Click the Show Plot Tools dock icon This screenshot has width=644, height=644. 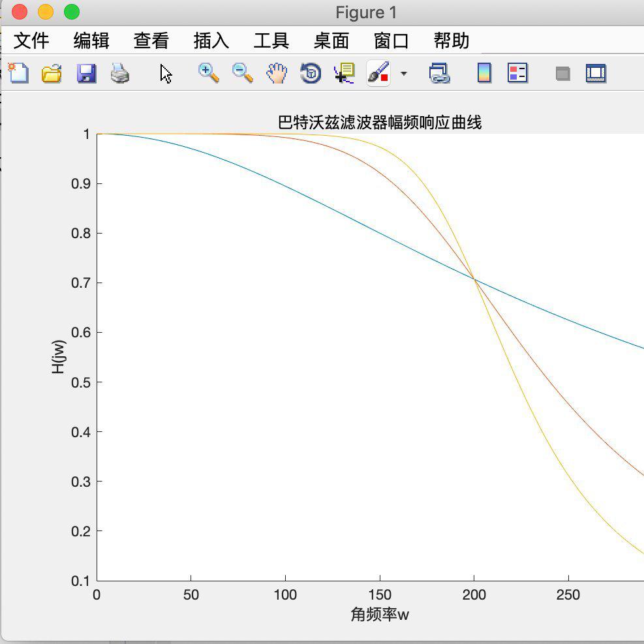pos(596,74)
